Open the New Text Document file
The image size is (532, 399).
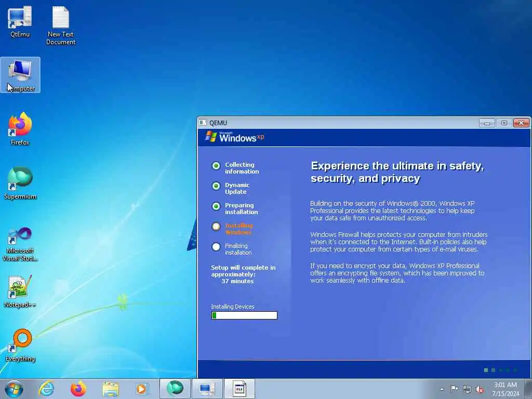(61, 26)
